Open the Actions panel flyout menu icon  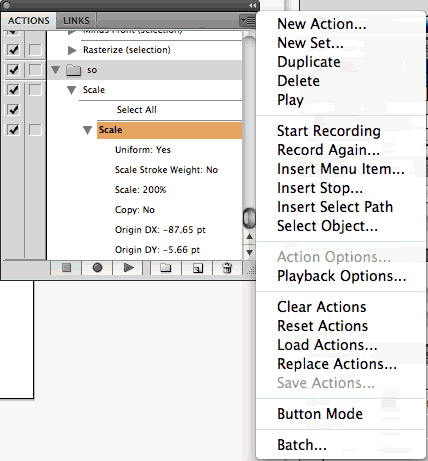click(x=247, y=21)
